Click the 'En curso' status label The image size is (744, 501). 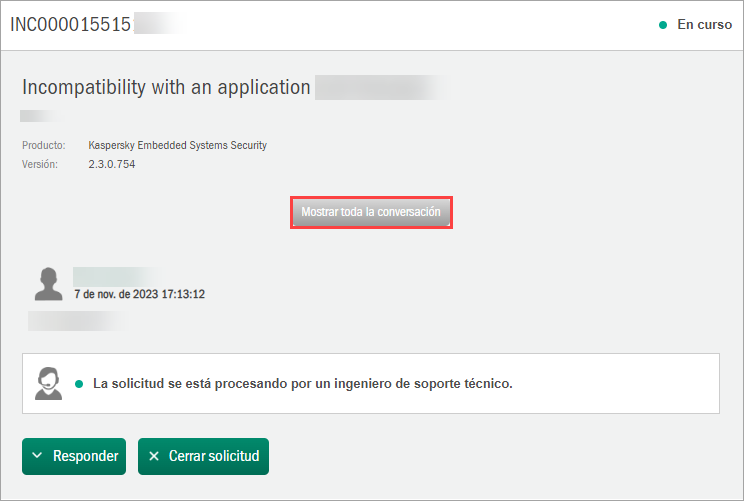tap(704, 25)
